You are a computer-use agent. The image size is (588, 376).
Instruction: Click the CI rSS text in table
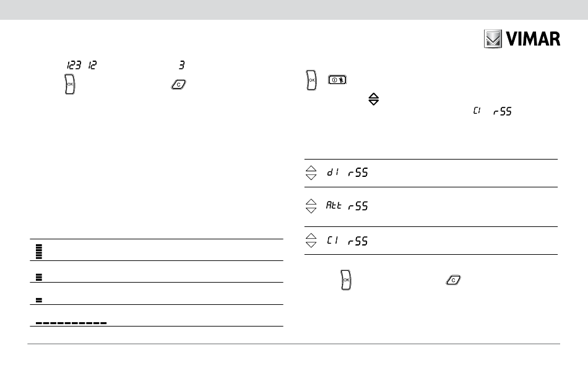coord(347,241)
